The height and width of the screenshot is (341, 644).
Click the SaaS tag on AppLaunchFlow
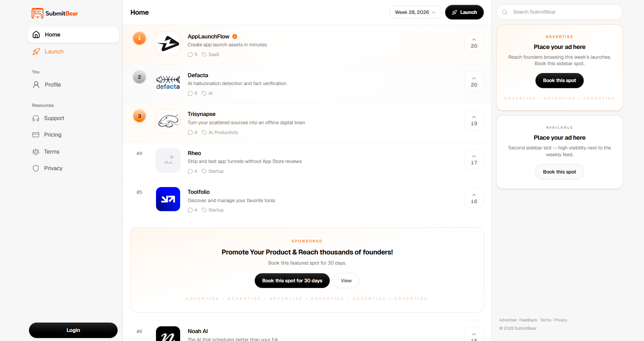[214, 55]
